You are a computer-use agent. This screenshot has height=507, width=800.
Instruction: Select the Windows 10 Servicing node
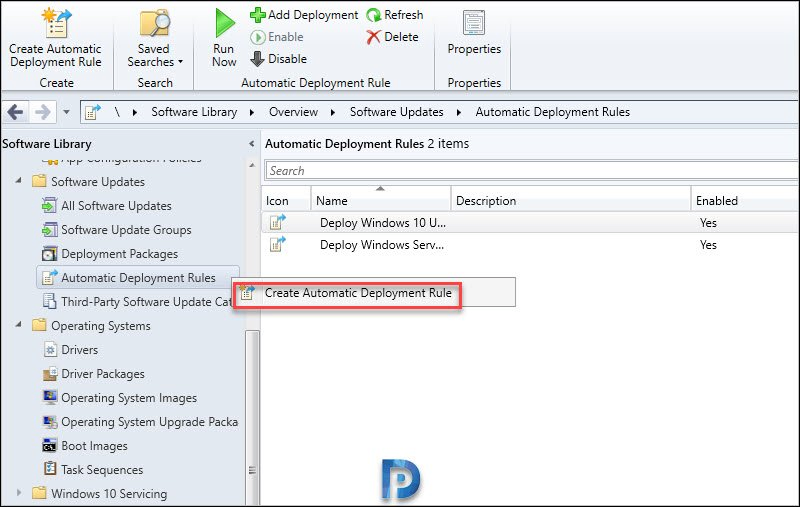(x=109, y=494)
